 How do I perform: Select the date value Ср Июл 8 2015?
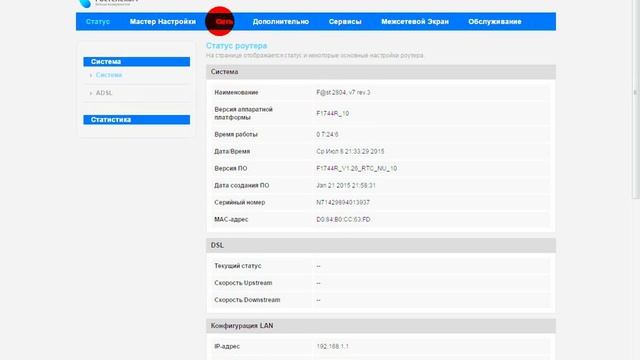click(x=350, y=151)
